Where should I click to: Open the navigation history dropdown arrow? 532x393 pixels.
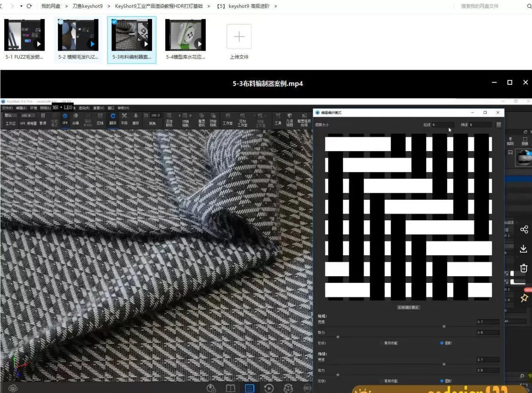pyautogui.click(x=21, y=6)
